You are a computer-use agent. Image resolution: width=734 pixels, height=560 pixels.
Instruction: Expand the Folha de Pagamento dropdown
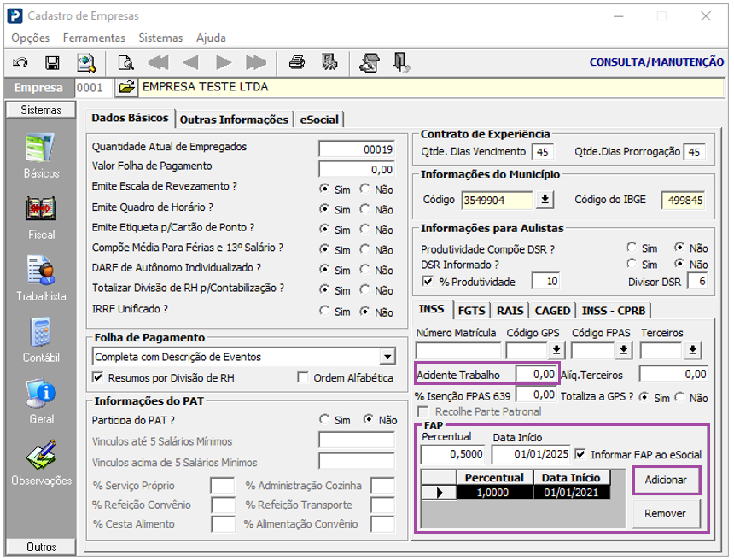387,357
